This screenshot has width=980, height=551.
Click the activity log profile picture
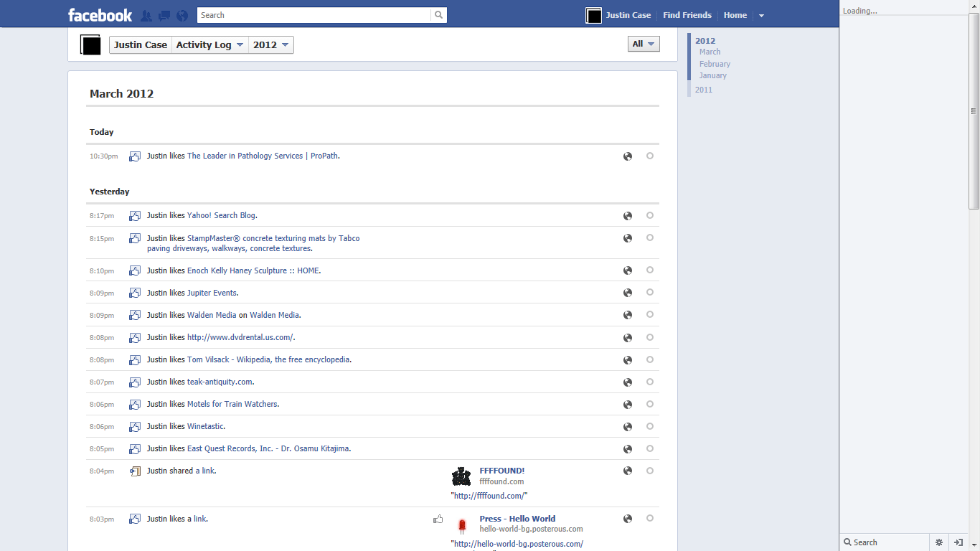90,45
